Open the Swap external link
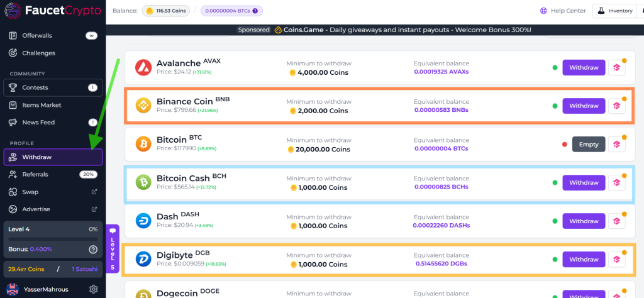The image size is (644, 298). [x=53, y=192]
